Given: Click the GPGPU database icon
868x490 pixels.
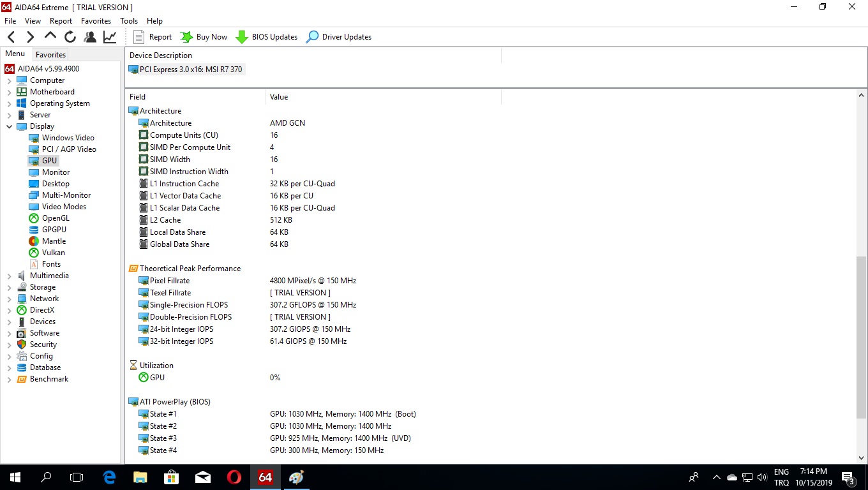Looking at the screenshot, I should (34, 230).
